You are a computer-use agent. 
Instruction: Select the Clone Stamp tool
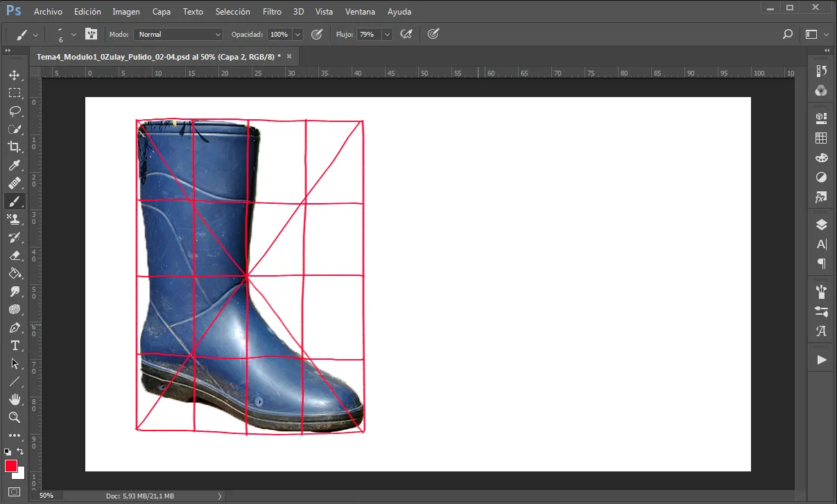[x=15, y=219]
